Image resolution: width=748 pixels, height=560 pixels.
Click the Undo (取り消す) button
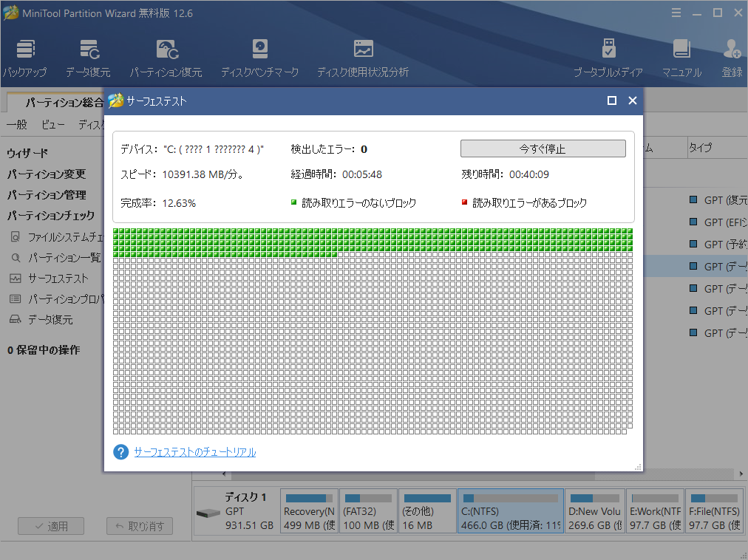(140, 526)
